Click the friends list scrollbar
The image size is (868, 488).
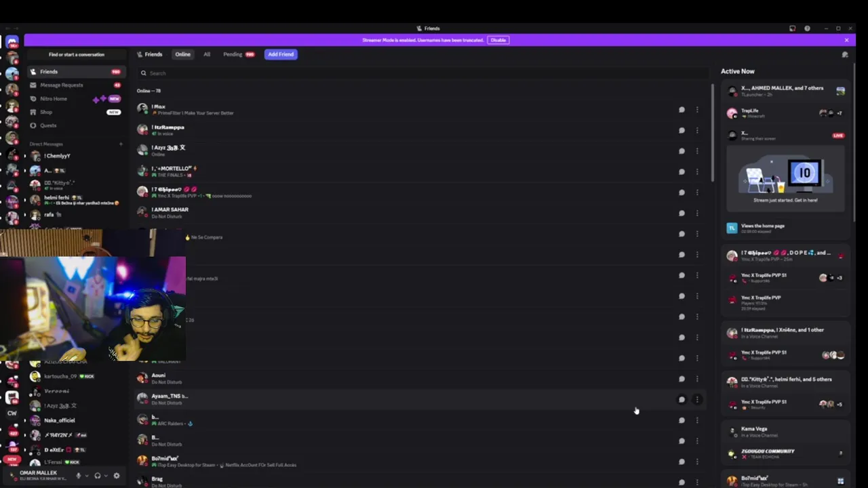(713, 133)
